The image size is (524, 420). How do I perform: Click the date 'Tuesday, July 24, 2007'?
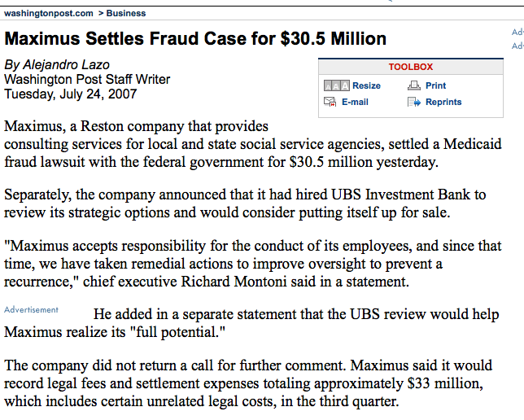tap(71, 94)
